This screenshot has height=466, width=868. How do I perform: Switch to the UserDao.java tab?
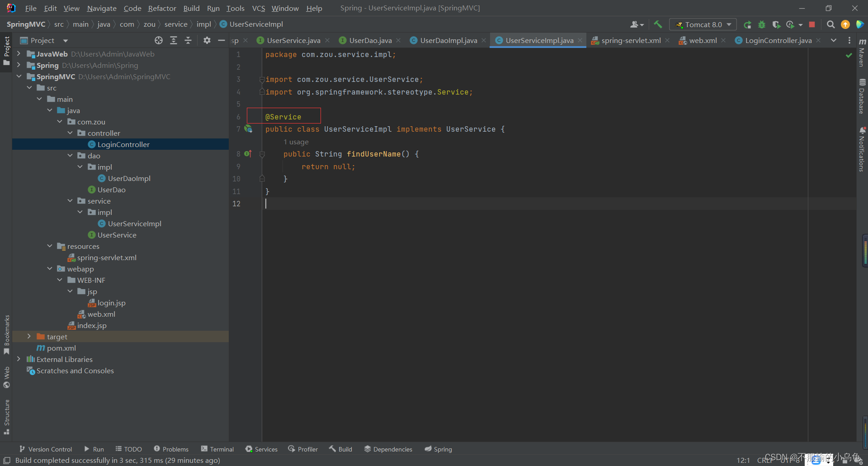(x=370, y=40)
